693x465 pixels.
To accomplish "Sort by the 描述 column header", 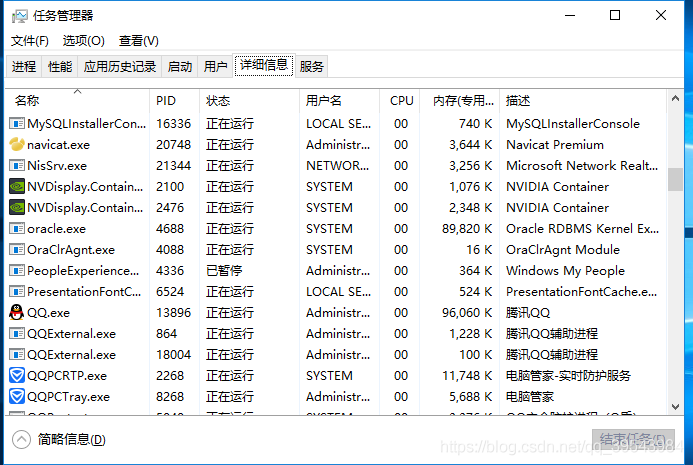I will tap(583, 101).
